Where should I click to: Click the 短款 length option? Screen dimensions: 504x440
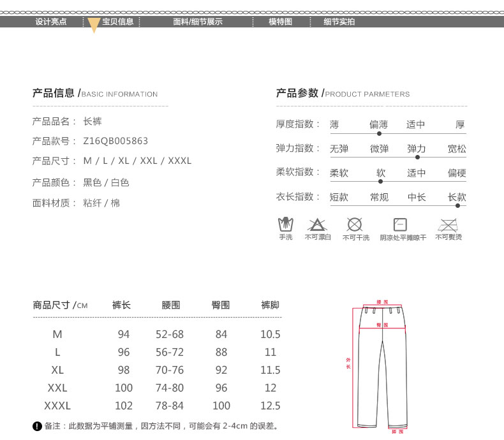(x=339, y=197)
